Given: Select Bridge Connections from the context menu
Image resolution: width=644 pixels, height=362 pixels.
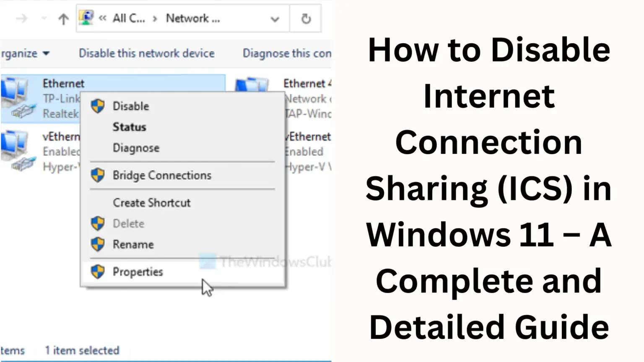Looking at the screenshot, I should tap(161, 175).
